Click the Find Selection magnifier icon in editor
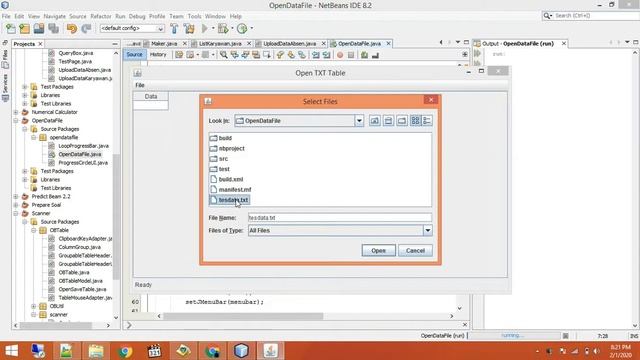 224,55
